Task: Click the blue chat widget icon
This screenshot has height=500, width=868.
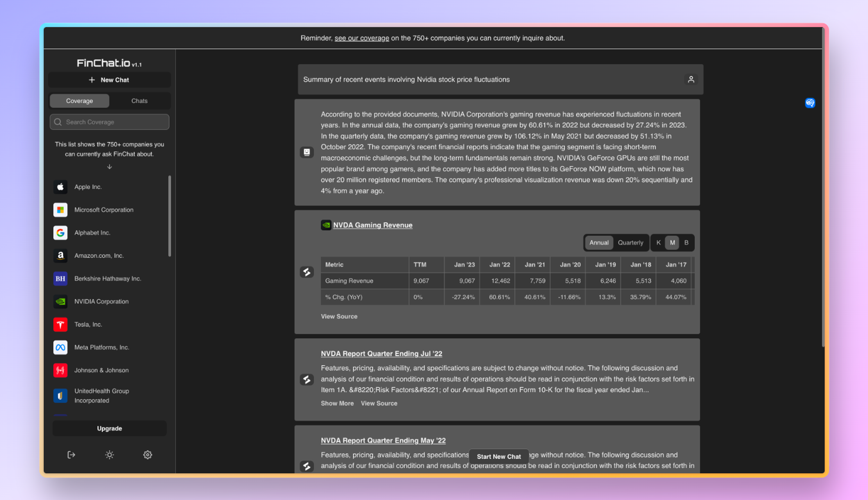Action: (810, 103)
